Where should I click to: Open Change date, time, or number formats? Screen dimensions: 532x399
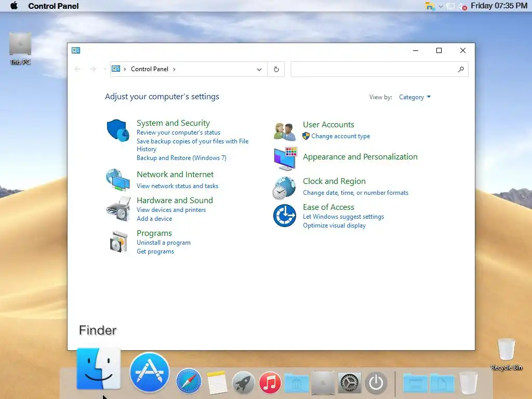pos(355,193)
